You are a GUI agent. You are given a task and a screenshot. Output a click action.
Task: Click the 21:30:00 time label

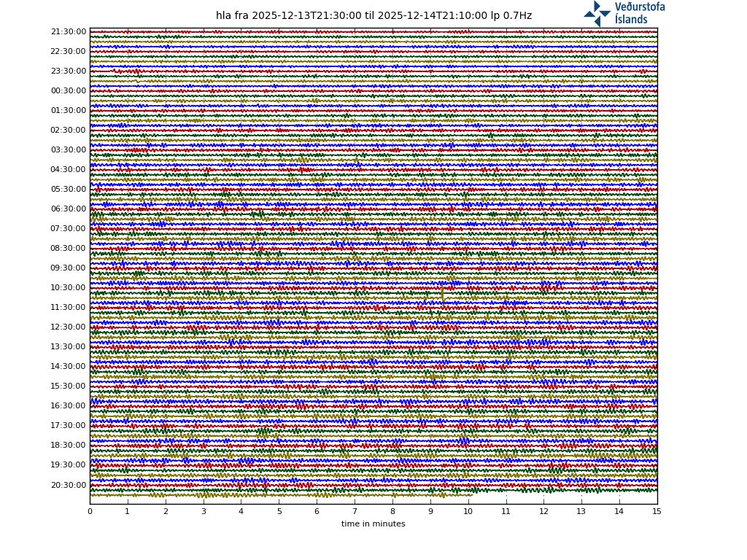(x=69, y=32)
